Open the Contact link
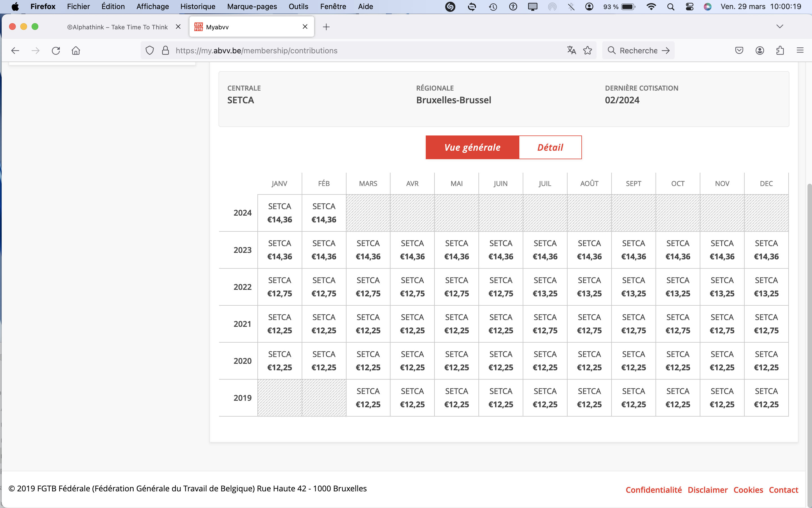 point(784,490)
